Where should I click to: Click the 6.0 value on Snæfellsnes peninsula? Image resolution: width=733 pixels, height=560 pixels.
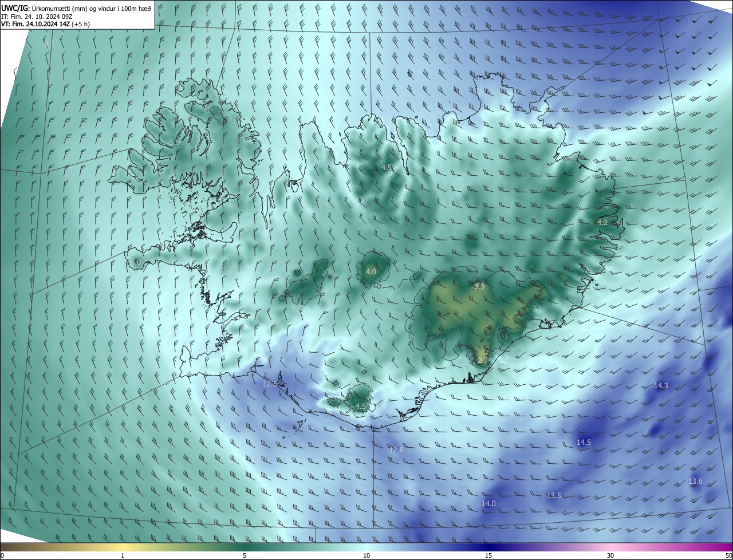[x=136, y=262]
